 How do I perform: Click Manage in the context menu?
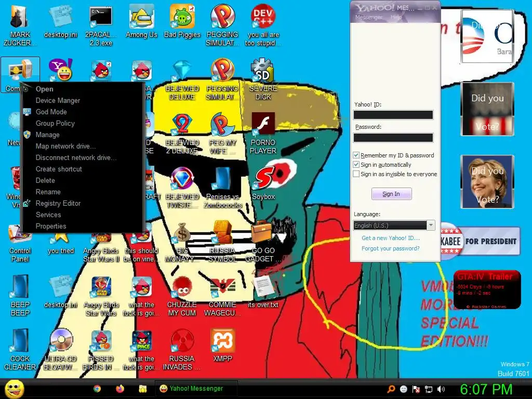click(x=82, y=135)
